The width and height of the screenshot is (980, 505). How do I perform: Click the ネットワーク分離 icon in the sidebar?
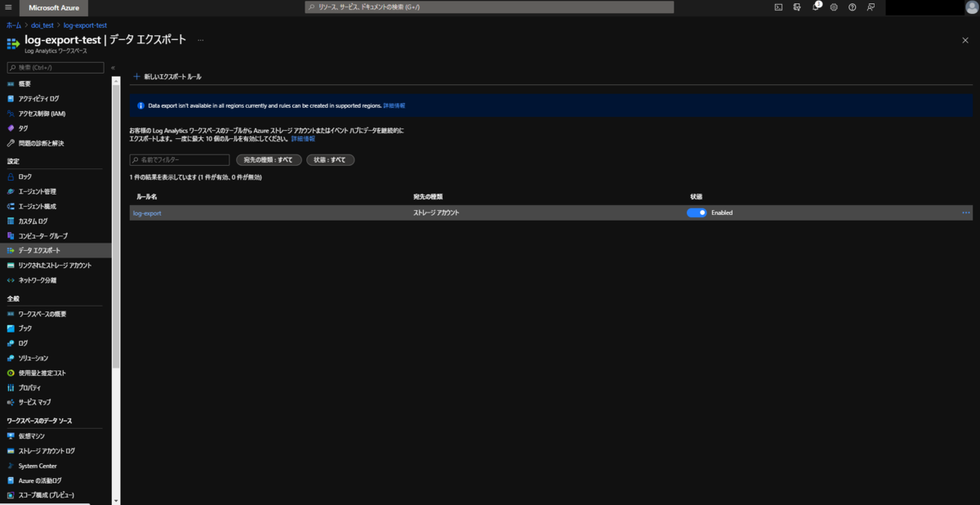(11, 279)
